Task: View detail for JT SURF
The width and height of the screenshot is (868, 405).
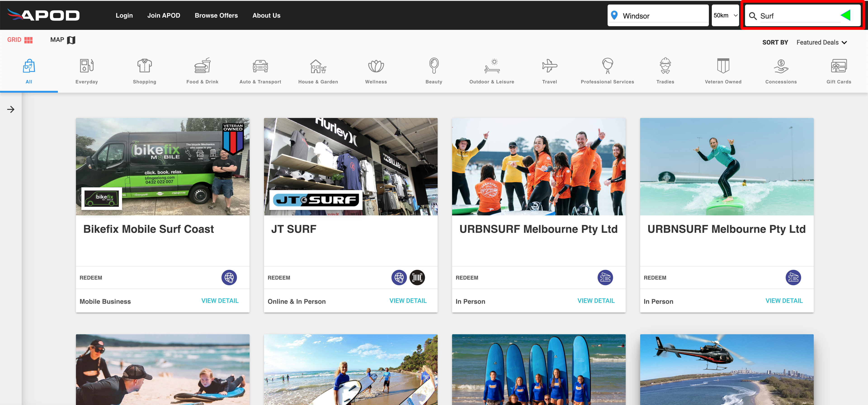Action: coord(408,301)
